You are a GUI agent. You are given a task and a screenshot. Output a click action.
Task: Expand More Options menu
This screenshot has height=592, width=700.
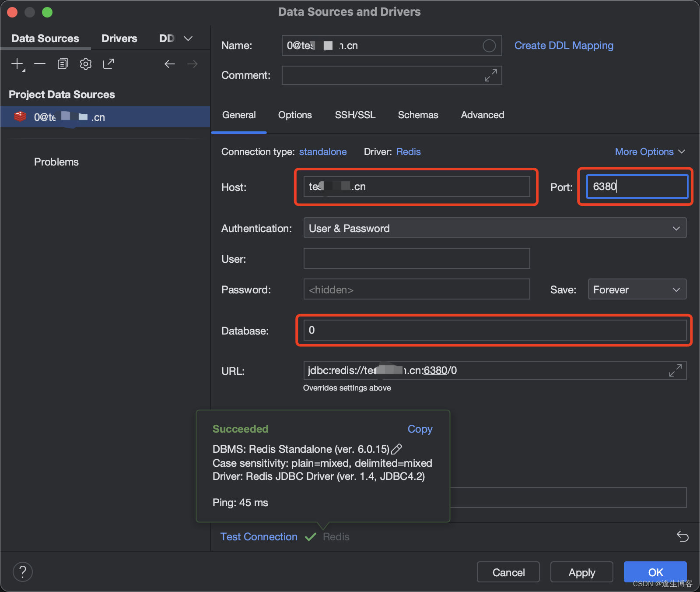point(650,152)
